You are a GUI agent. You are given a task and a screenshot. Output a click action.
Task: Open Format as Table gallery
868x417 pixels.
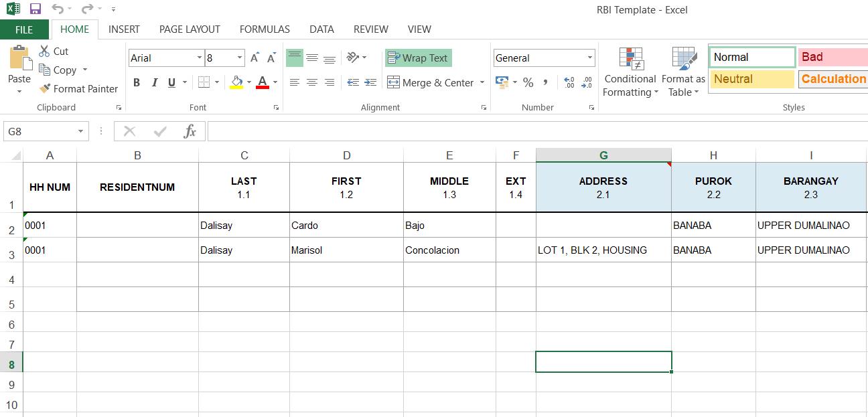683,72
